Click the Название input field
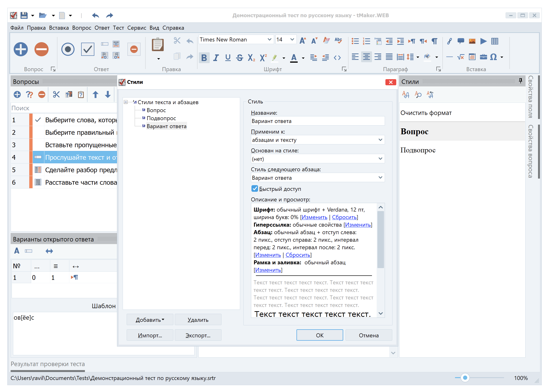 coord(318,121)
